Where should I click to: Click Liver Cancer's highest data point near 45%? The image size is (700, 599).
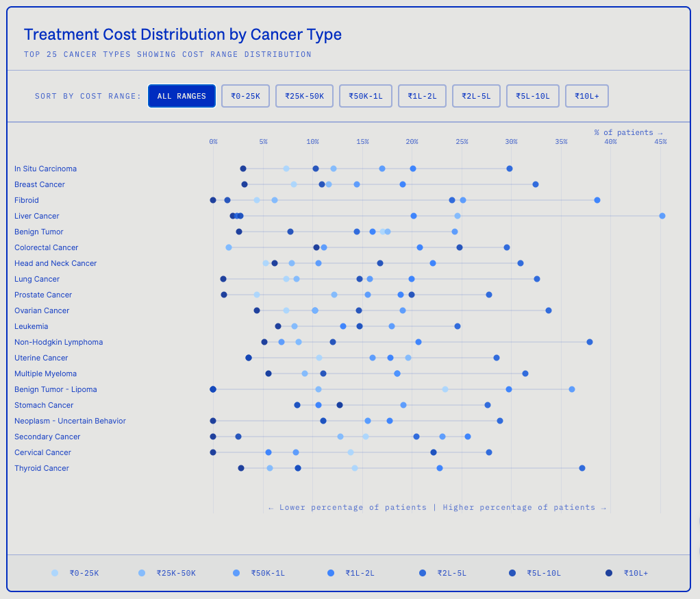point(662,216)
